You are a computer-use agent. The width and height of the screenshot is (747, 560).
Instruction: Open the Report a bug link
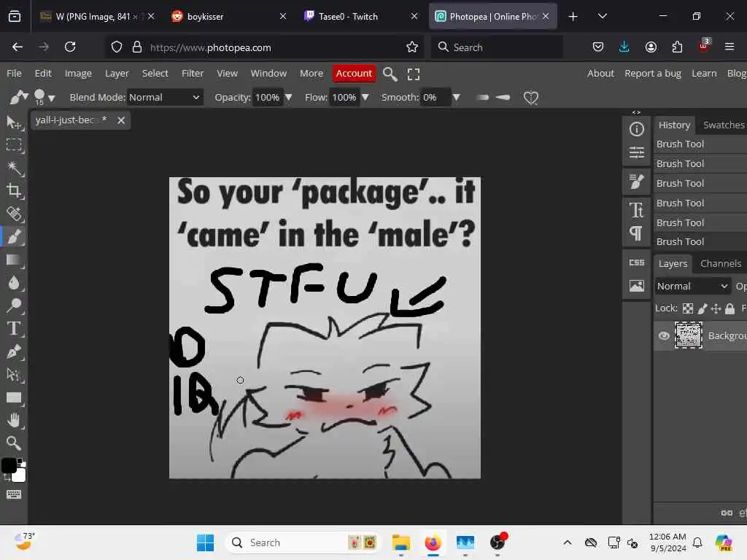[653, 74]
